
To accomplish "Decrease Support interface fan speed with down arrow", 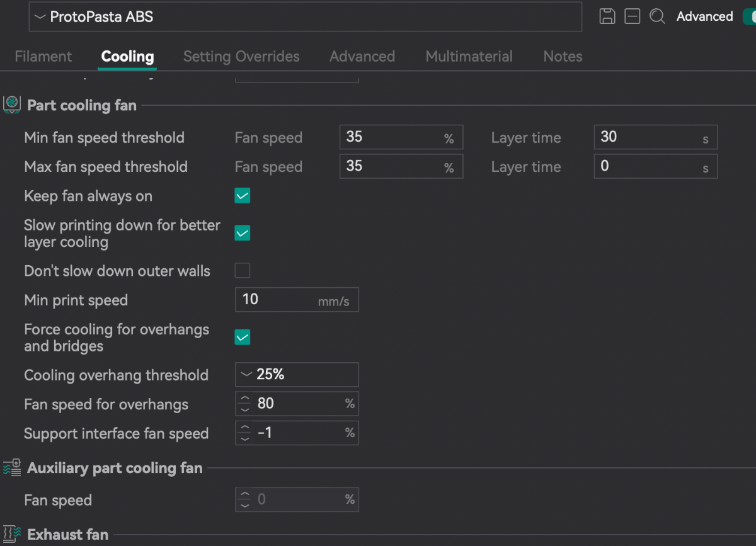I will (x=245, y=438).
